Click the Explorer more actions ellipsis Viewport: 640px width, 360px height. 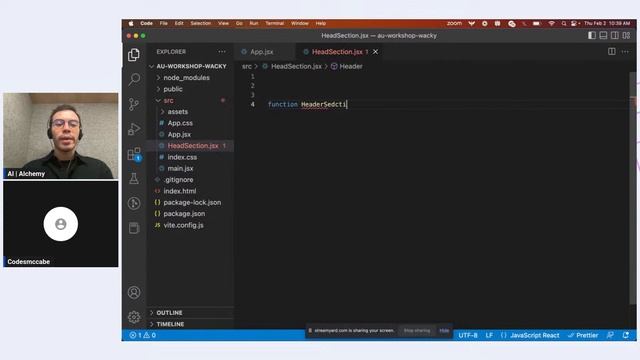tap(222, 52)
